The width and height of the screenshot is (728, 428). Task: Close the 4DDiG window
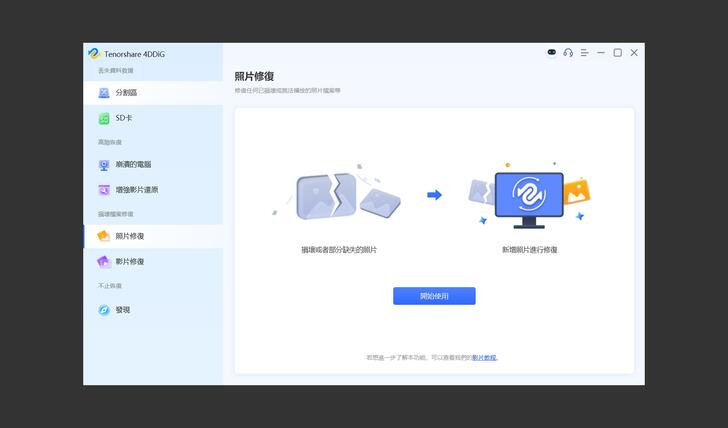634,53
